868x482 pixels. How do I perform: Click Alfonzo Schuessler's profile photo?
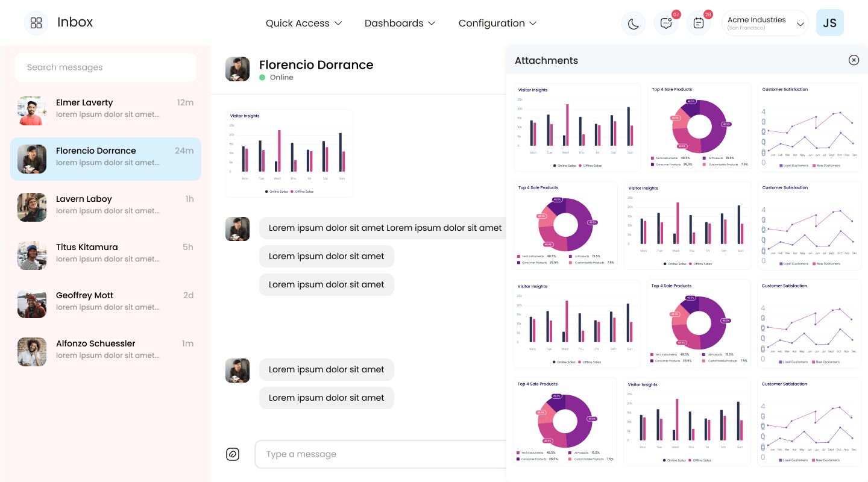point(32,352)
